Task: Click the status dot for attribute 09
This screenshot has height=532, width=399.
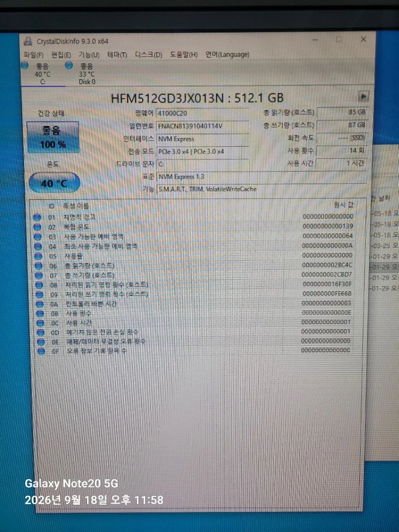Action: pos(39,295)
